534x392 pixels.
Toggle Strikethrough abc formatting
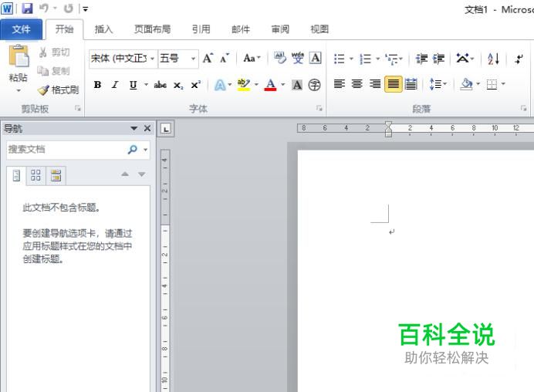tap(160, 84)
